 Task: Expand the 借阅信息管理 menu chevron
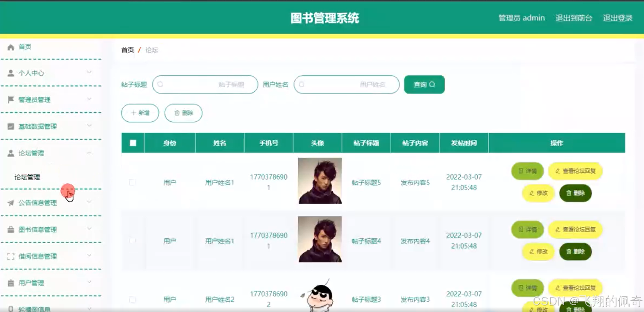pos(89,255)
